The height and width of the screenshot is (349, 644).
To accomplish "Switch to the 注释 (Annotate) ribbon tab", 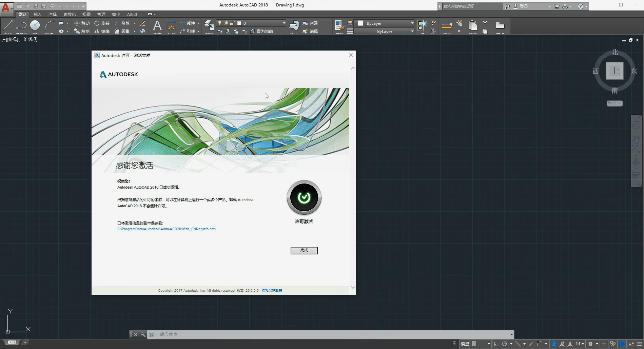I will click(x=53, y=14).
